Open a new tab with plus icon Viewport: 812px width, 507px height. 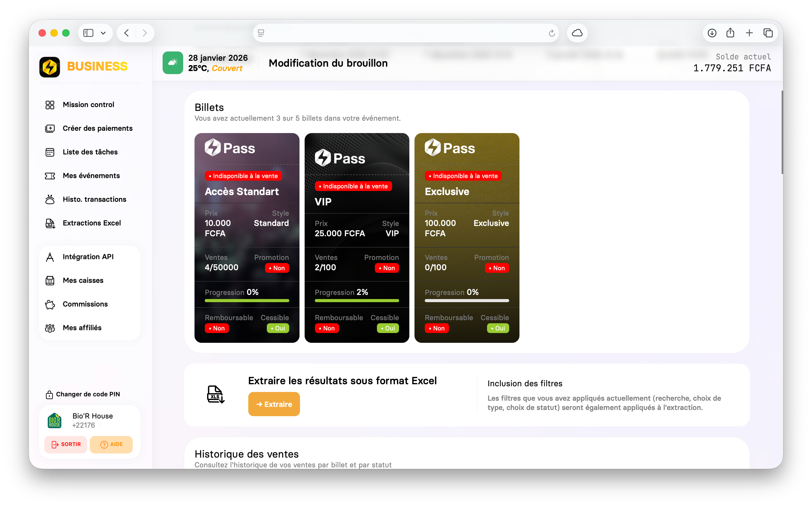coord(749,33)
